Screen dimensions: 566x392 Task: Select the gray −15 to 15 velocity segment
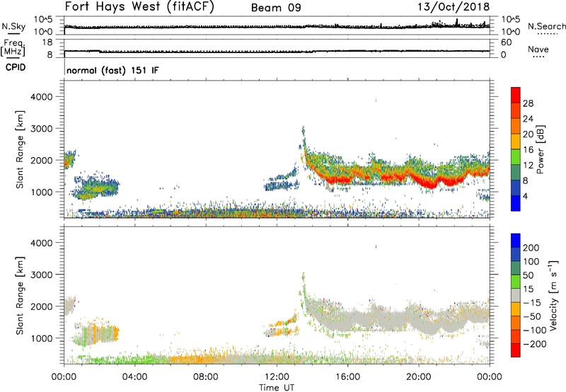[x=516, y=296]
